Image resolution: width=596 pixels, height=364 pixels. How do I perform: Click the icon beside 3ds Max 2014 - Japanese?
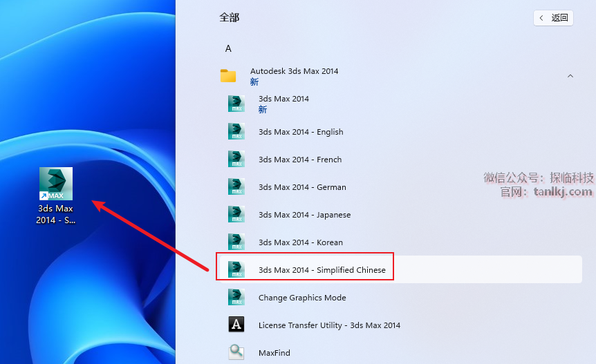236,214
